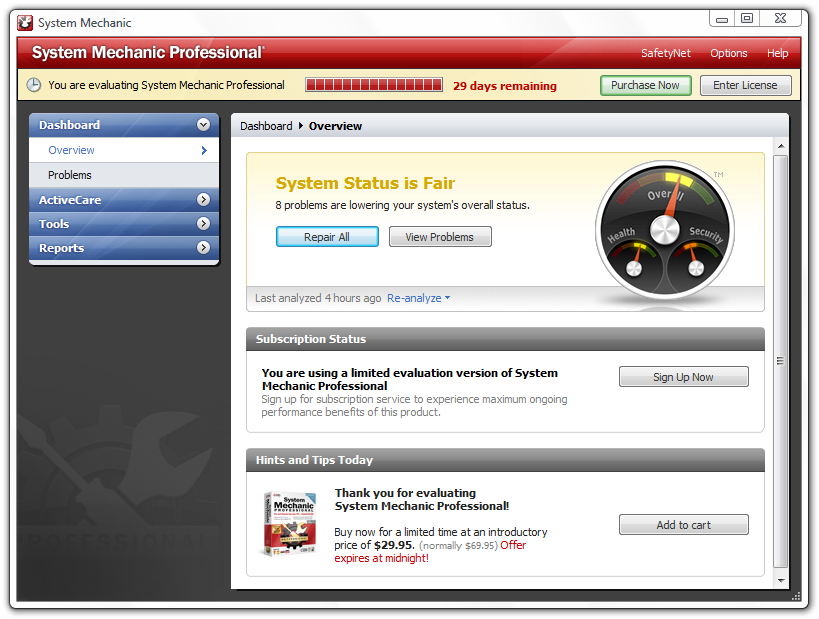Click View Problems
This screenshot has width=819, height=619.
[440, 237]
